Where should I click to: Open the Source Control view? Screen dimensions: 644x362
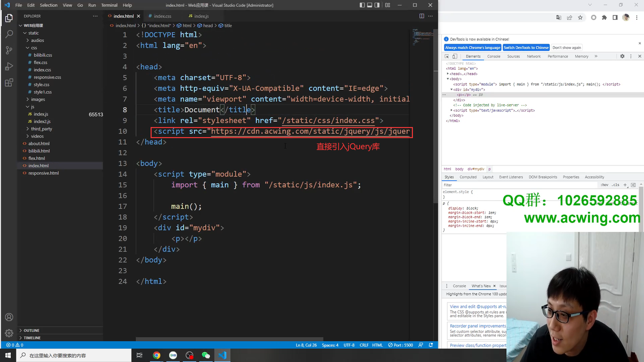9,51
